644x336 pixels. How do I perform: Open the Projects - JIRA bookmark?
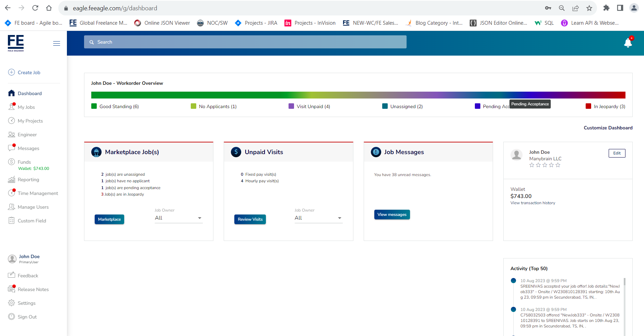tap(256, 23)
